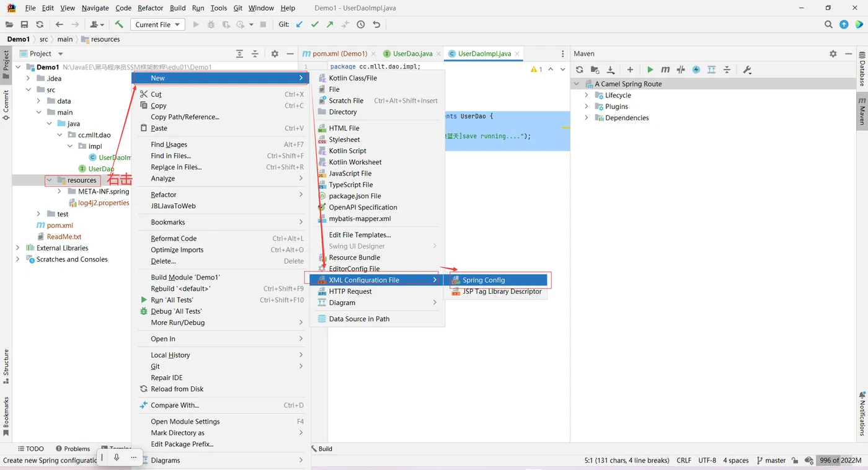Select pom.xml in project tree
This screenshot has height=470, width=868.
pyautogui.click(x=60, y=226)
